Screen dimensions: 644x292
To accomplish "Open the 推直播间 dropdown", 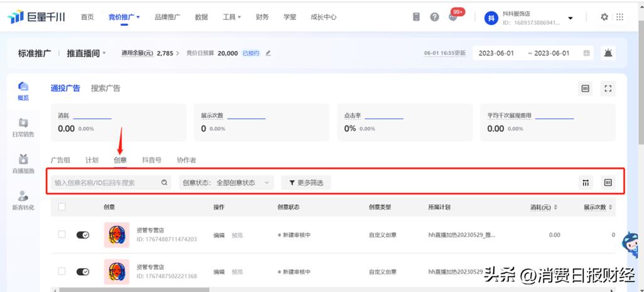I will tap(86, 53).
